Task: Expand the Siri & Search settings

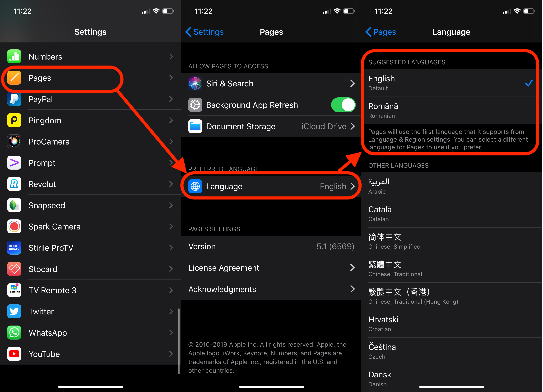Action: click(x=272, y=84)
